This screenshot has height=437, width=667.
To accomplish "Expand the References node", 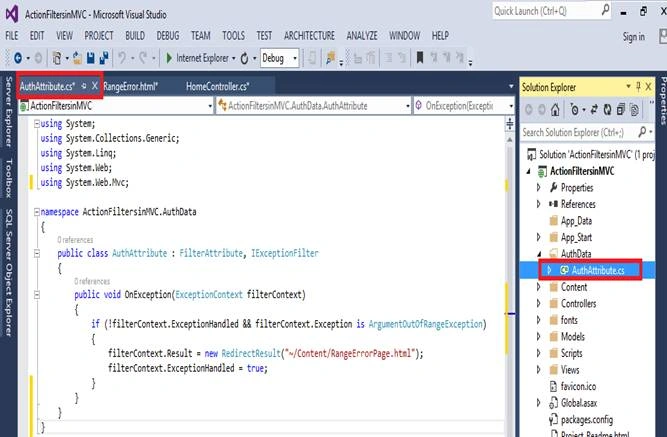I will click(x=539, y=204).
